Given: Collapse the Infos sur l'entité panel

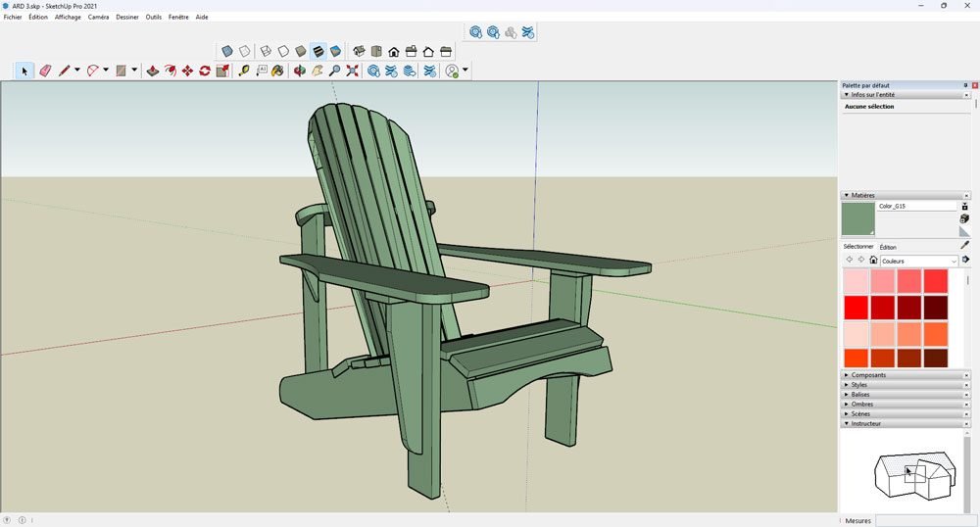Looking at the screenshot, I should click(x=847, y=95).
